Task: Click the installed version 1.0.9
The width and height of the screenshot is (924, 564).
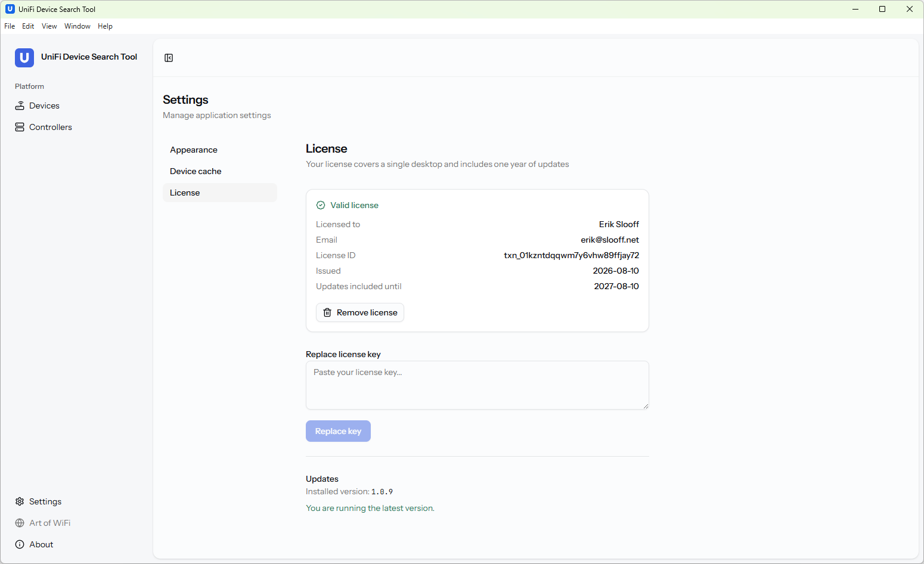Action: click(382, 492)
